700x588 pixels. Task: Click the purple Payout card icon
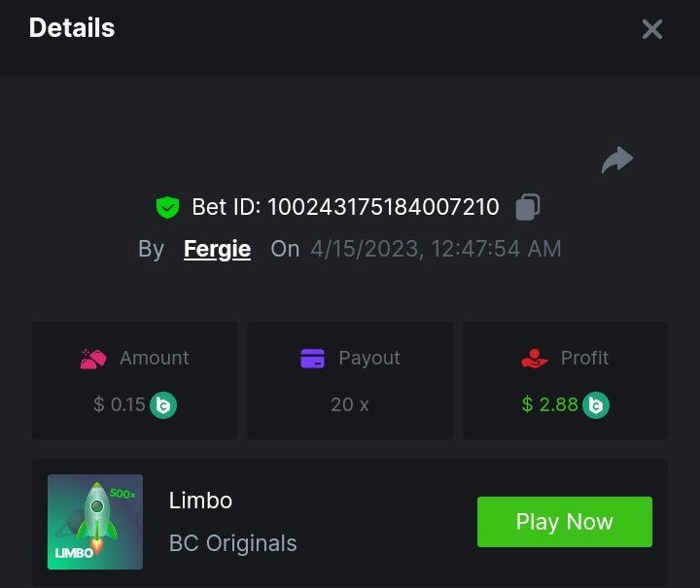312,359
